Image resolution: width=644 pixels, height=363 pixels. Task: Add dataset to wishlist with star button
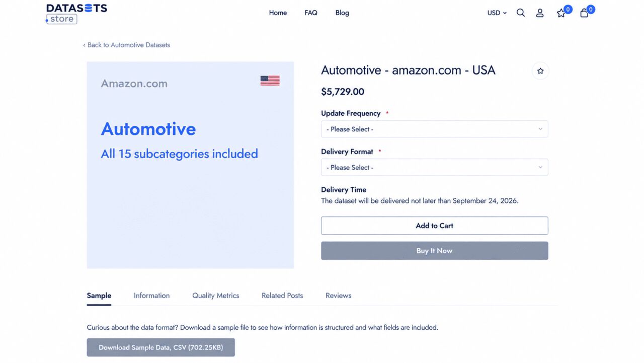540,71
